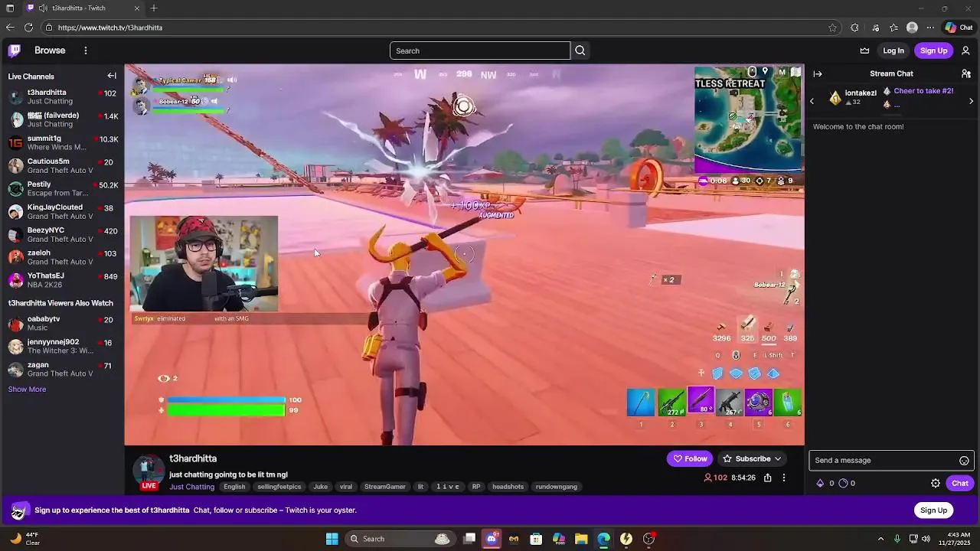
Task: Open Discord from taskbar
Action: click(x=492, y=539)
